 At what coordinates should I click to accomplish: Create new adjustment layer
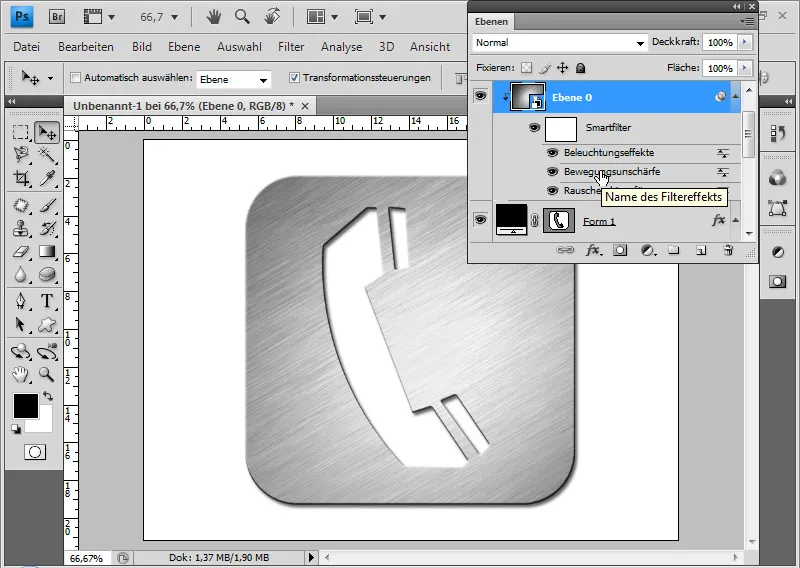(648, 250)
